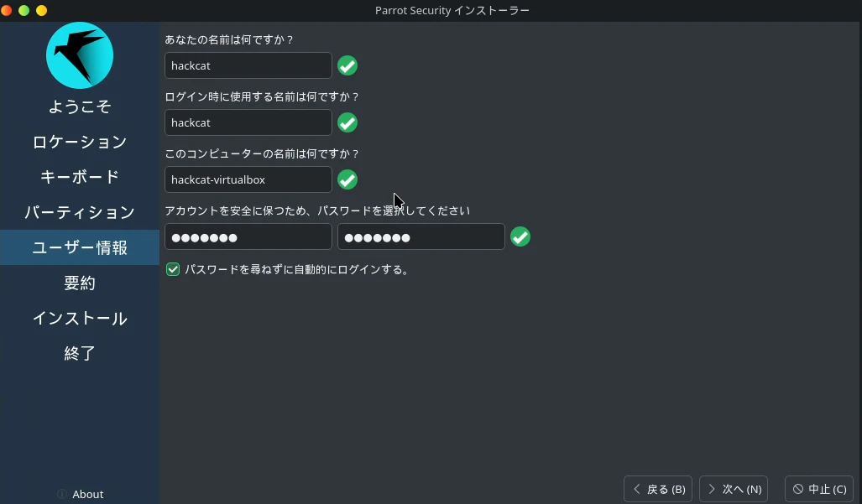
Task: Click the hackcat-virtualbox computer name field
Action: point(248,179)
